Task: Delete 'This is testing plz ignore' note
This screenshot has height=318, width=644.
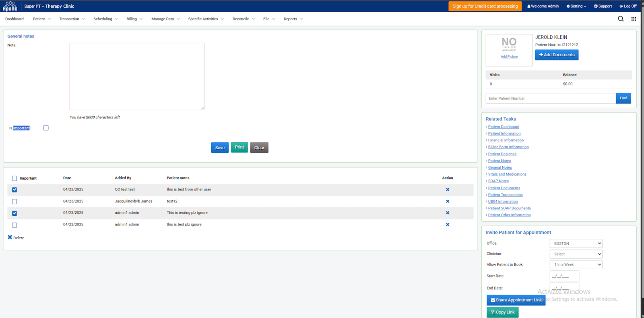Action: [x=448, y=213]
